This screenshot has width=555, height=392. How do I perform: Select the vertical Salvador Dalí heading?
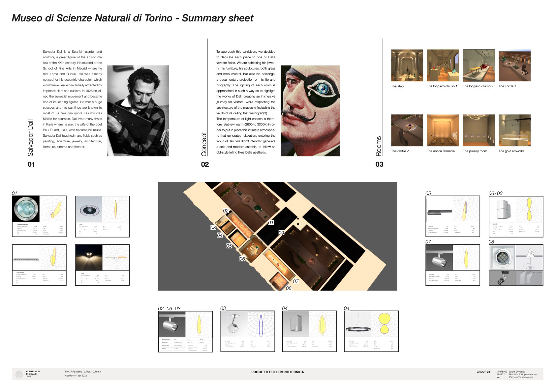(x=30, y=138)
